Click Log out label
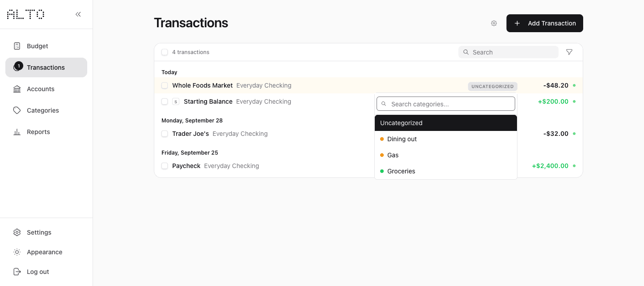The width and height of the screenshot is (644, 286). (x=38, y=272)
